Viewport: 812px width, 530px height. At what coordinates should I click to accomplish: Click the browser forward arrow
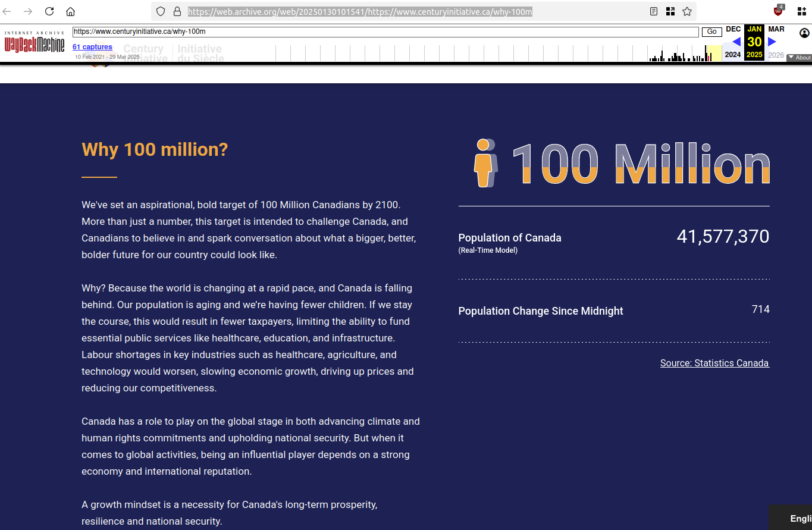click(28, 11)
